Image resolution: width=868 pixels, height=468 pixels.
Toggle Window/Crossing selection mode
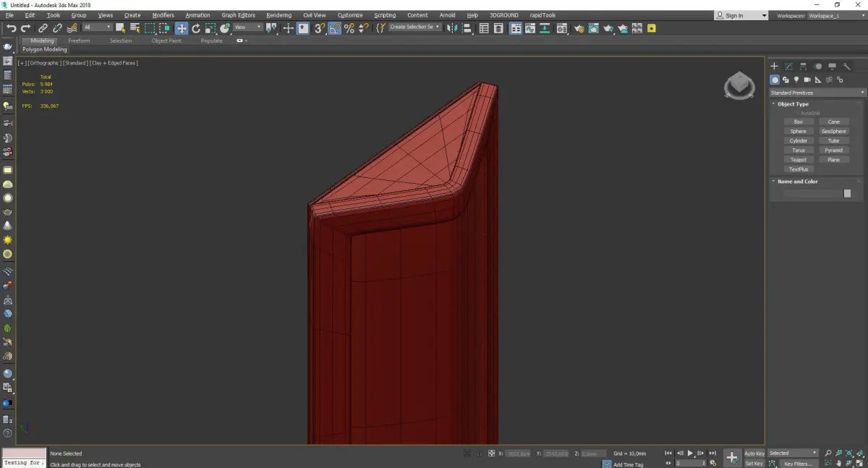pos(164,28)
